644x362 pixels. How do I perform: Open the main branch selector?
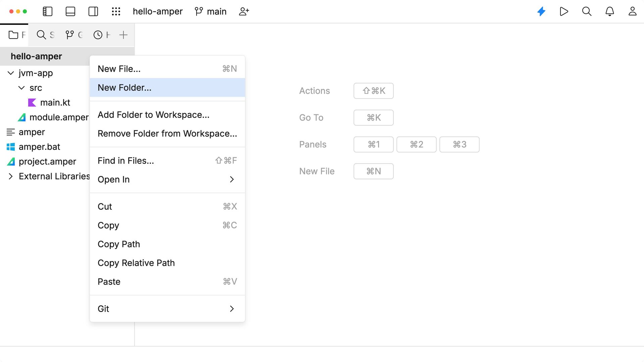click(x=211, y=11)
